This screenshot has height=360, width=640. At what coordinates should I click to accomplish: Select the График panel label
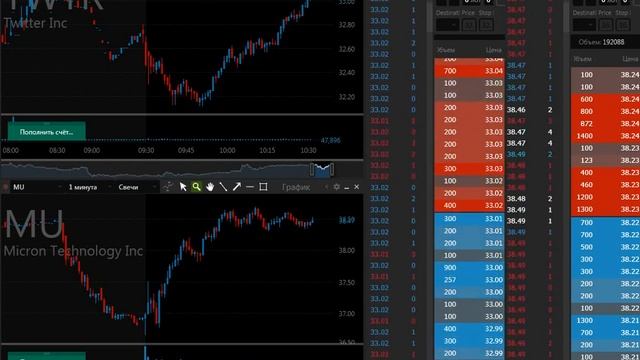(x=296, y=187)
